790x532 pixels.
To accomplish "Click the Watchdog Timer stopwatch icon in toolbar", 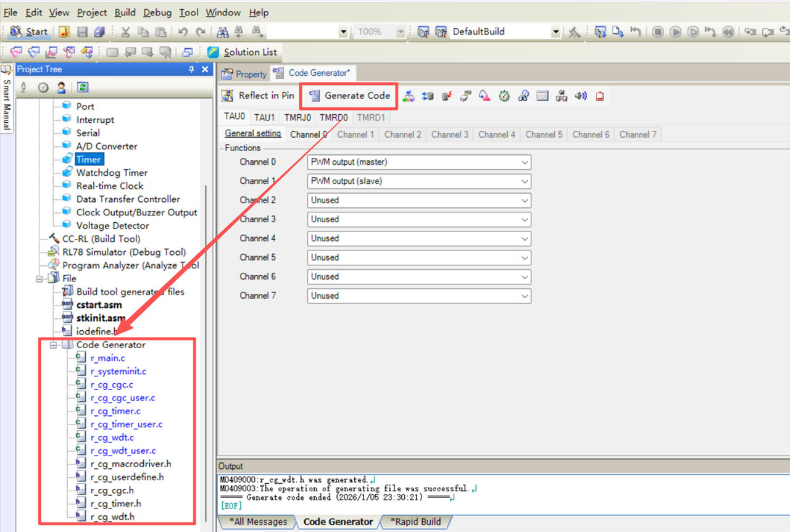I will point(504,96).
